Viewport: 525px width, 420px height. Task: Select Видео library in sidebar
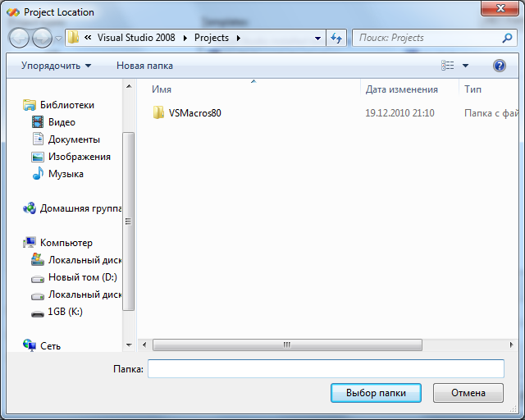click(62, 122)
